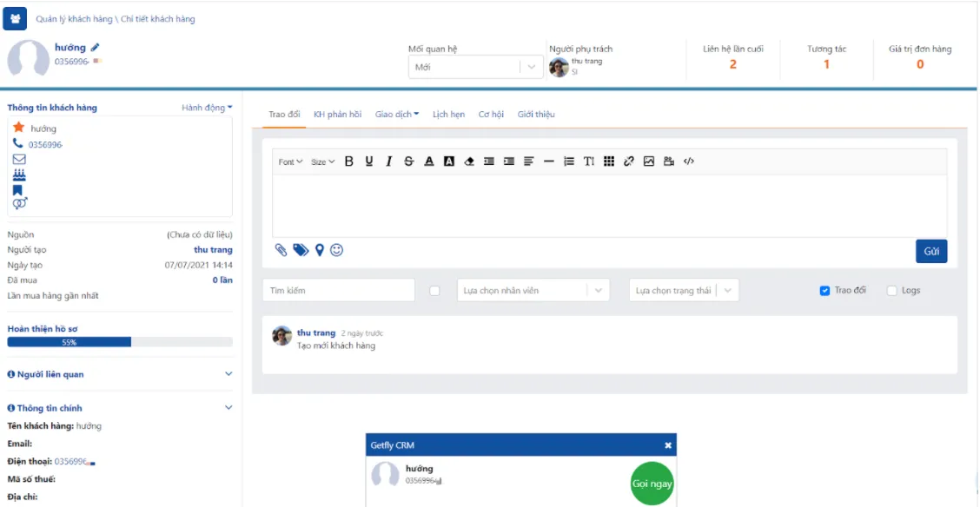The width and height of the screenshot is (980, 507).
Task: Clear formatting with the eraser icon
Action: (469, 161)
